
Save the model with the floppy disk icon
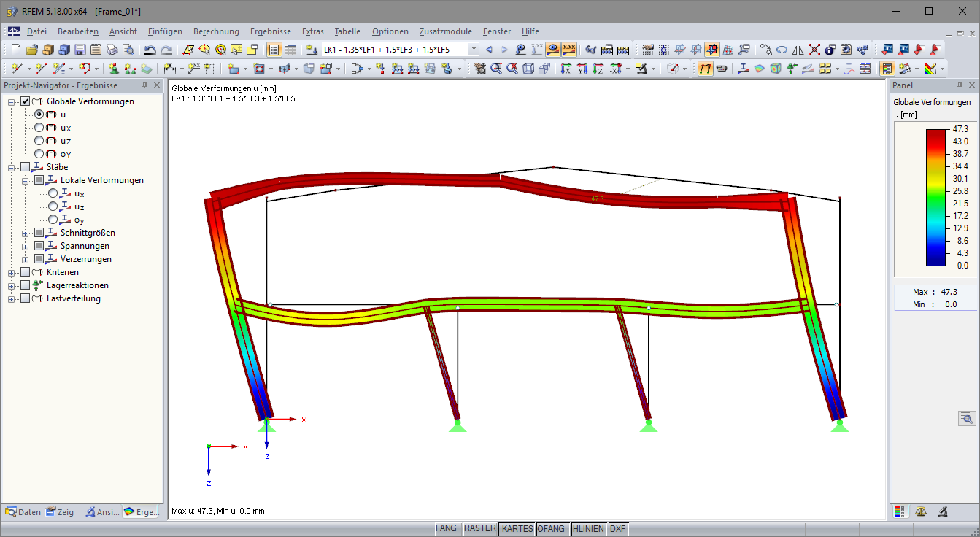click(x=80, y=50)
